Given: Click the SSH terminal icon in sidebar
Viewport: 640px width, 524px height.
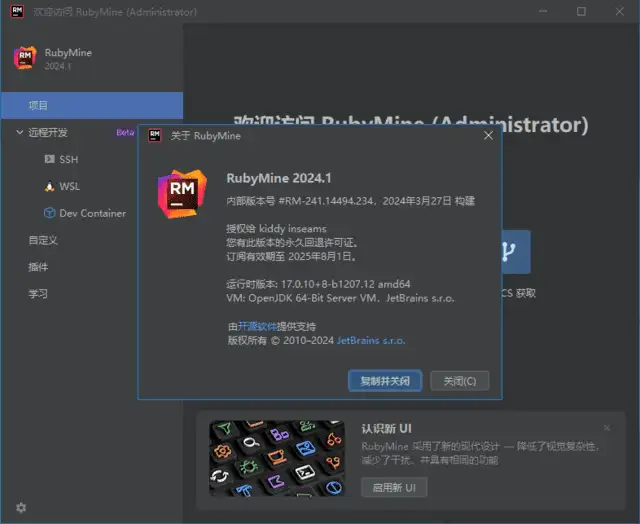Looking at the screenshot, I should click(x=50, y=159).
